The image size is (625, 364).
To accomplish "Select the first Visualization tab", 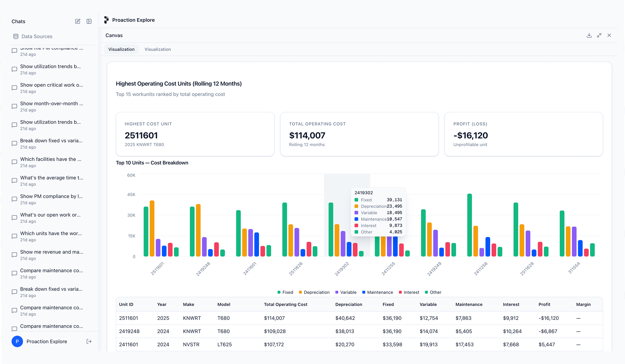I will pyautogui.click(x=121, y=49).
